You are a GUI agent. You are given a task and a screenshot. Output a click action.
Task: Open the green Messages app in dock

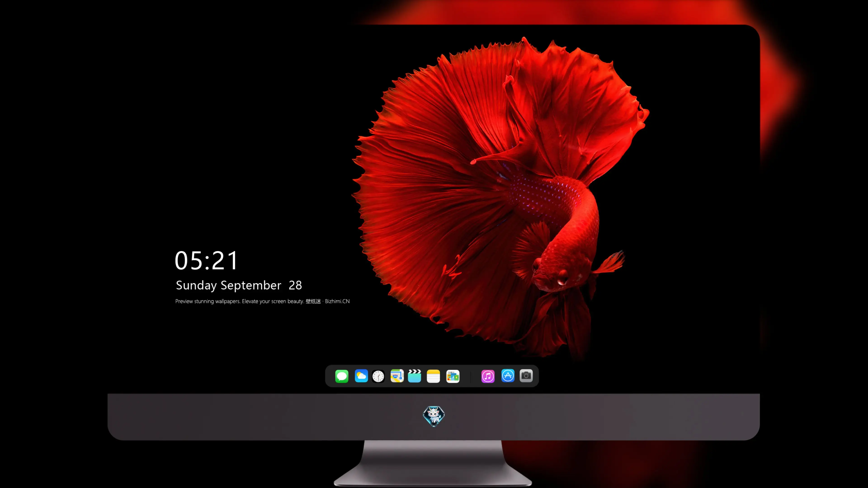coord(342,376)
